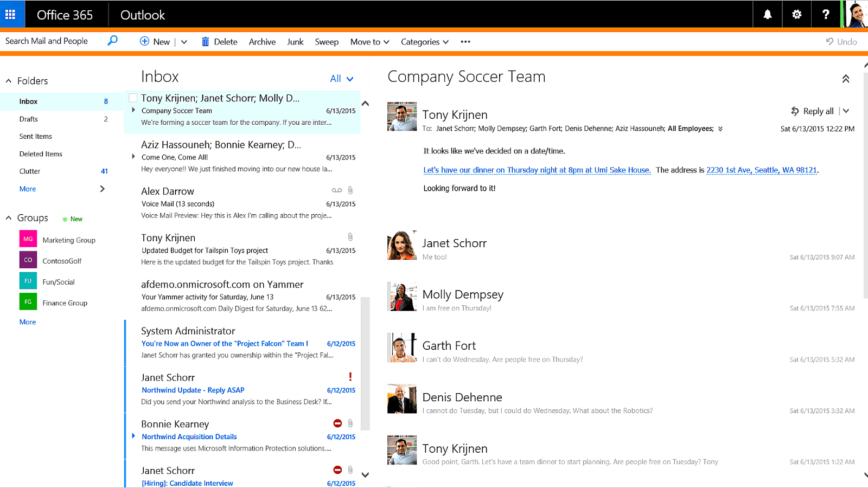Screen dimensions: 868x488
Task: Collapse all with double chevron icon
Action: 846,79
